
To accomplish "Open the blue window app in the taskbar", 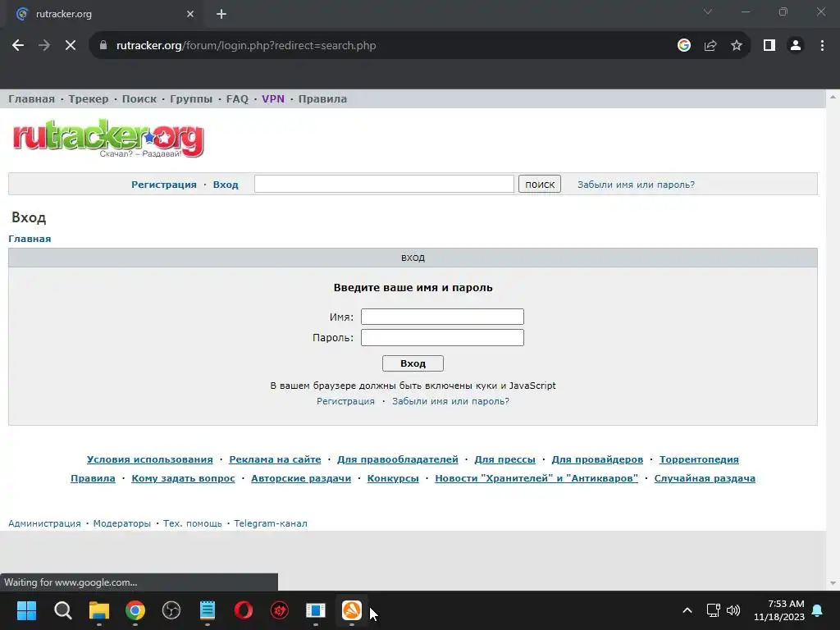I will click(x=316, y=610).
